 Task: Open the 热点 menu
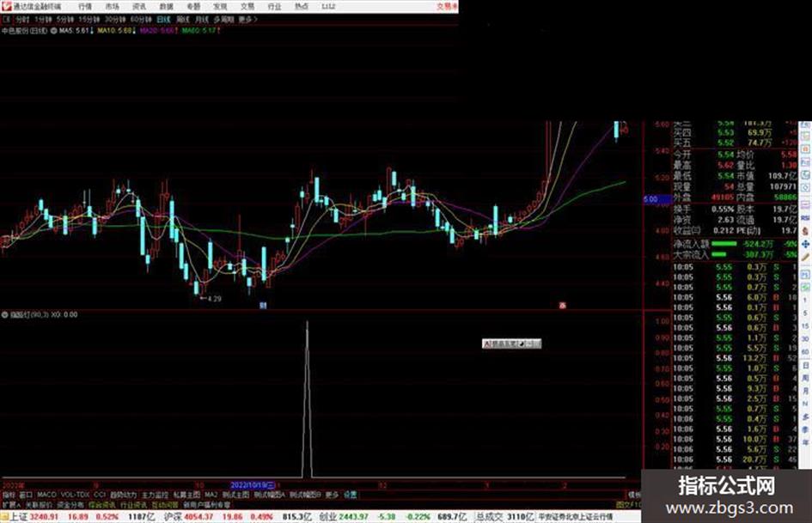click(302, 7)
